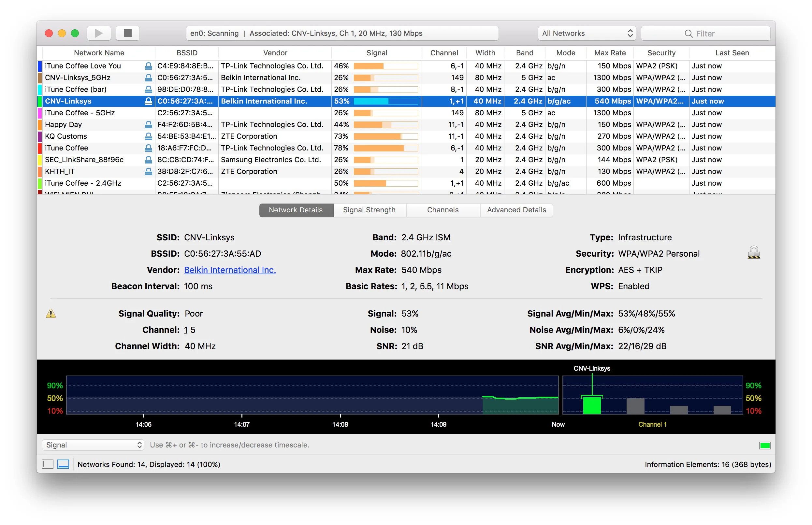This screenshot has width=812, height=525.
Task: Click the magnifier icon in Filter
Action: click(x=688, y=34)
